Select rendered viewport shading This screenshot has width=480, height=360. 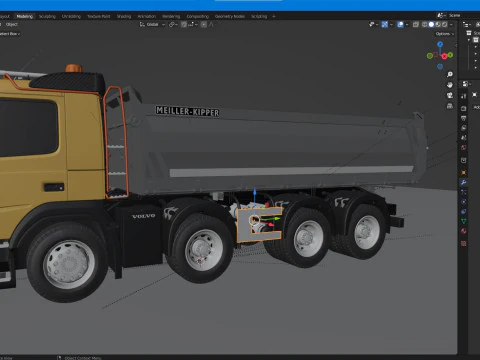pos(444,24)
